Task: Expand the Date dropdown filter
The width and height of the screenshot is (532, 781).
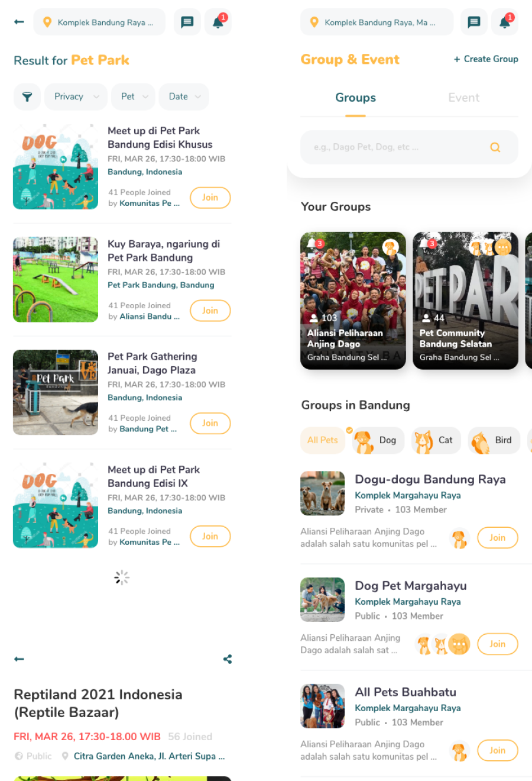Action: point(184,96)
